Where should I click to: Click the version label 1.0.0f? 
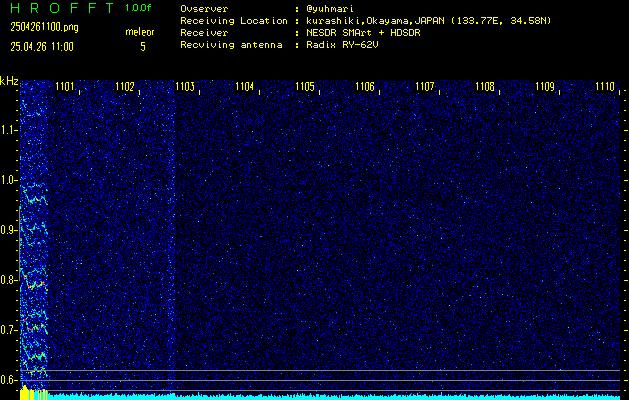[x=138, y=8]
